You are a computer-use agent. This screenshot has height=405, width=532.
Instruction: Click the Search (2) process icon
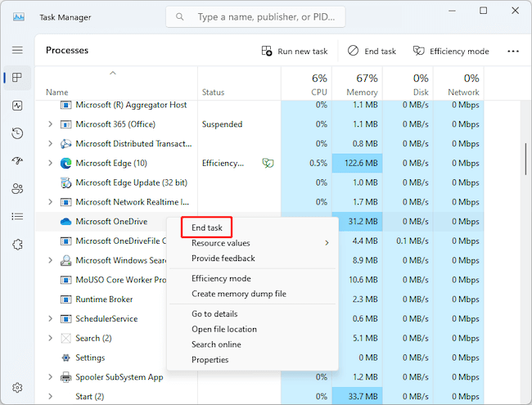click(65, 338)
